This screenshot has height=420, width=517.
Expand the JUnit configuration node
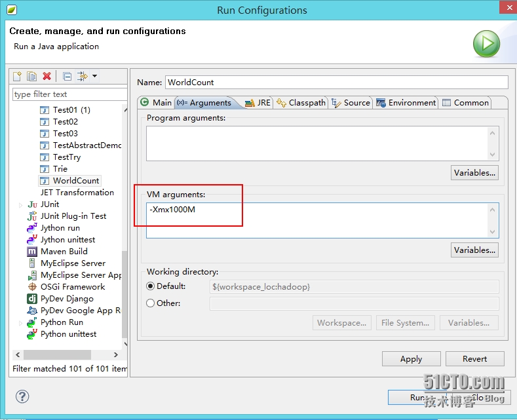click(20, 205)
